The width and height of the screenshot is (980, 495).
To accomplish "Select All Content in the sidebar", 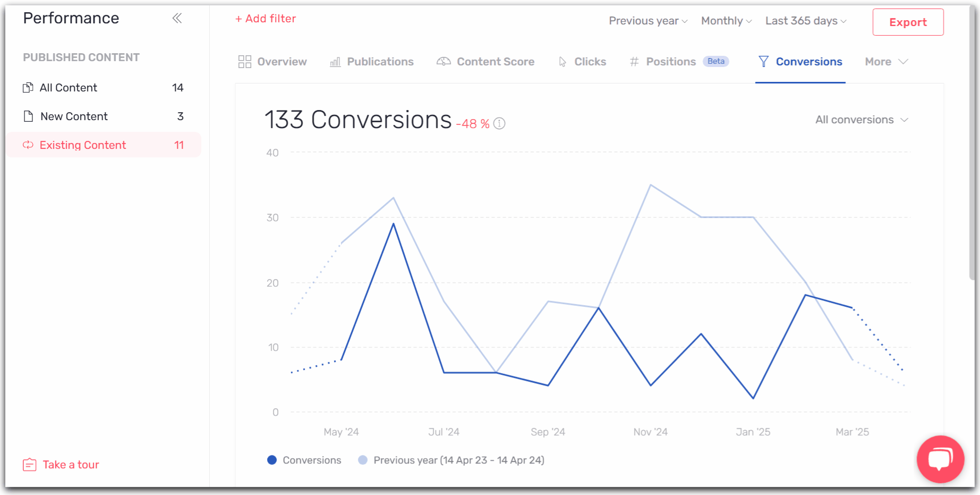I will pos(104,88).
